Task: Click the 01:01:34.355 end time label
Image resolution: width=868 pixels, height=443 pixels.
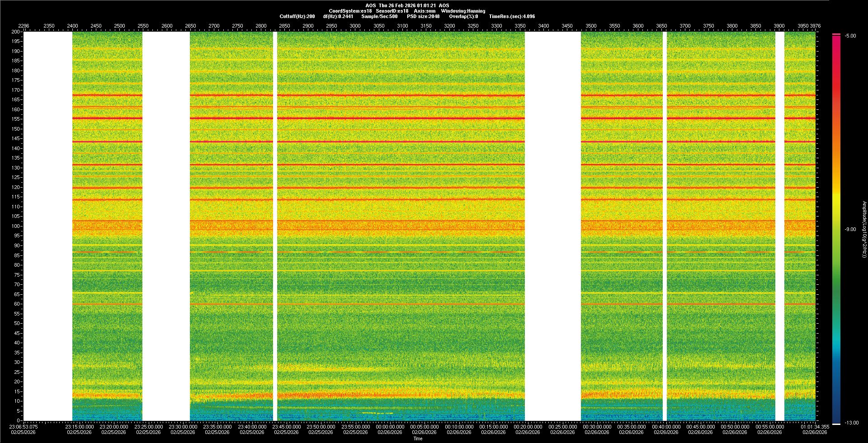Action: (x=814, y=426)
